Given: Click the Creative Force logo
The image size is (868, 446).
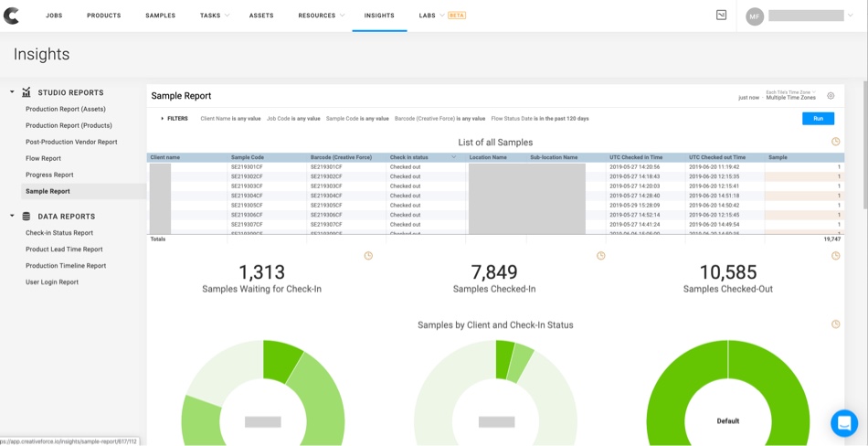Looking at the screenshot, I should (12, 16).
